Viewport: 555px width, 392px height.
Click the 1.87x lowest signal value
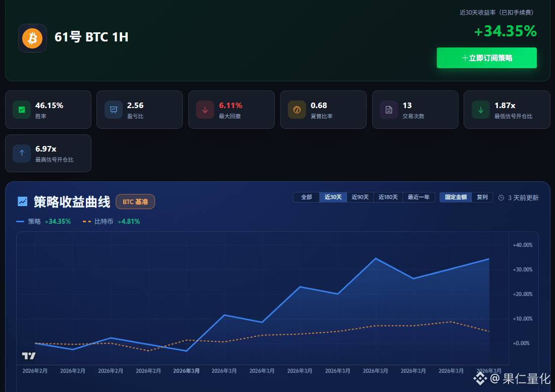(x=504, y=106)
